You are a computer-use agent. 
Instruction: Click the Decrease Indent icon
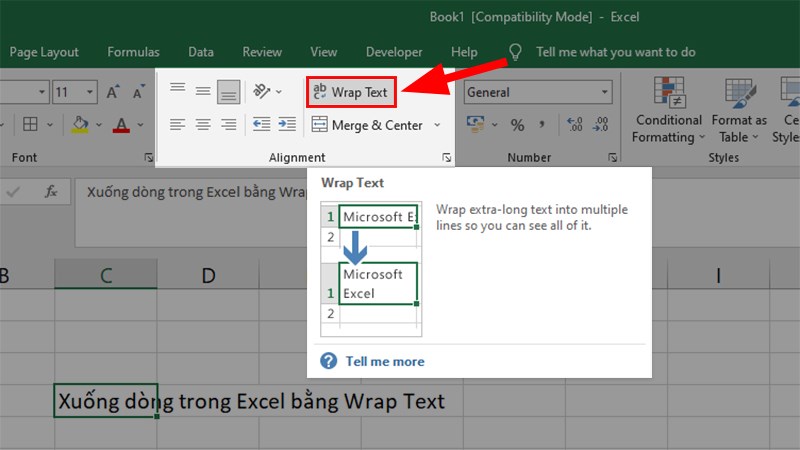(261, 125)
